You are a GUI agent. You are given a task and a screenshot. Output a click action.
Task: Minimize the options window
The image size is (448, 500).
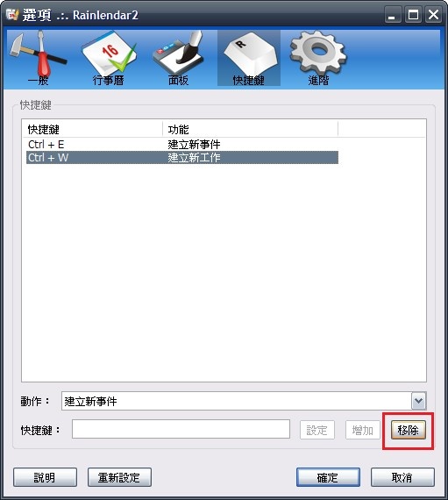(x=393, y=15)
